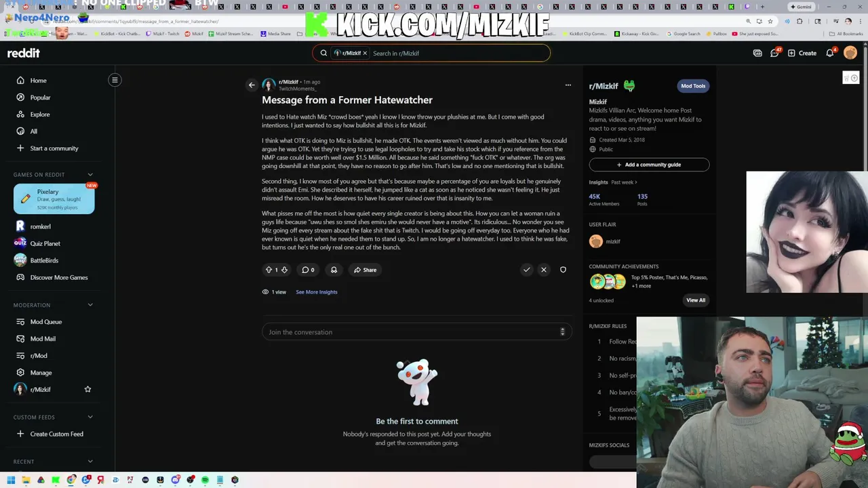The image size is (868, 488).
Task: Open All Bookmarks folder in Chrome
Action: 846,34
